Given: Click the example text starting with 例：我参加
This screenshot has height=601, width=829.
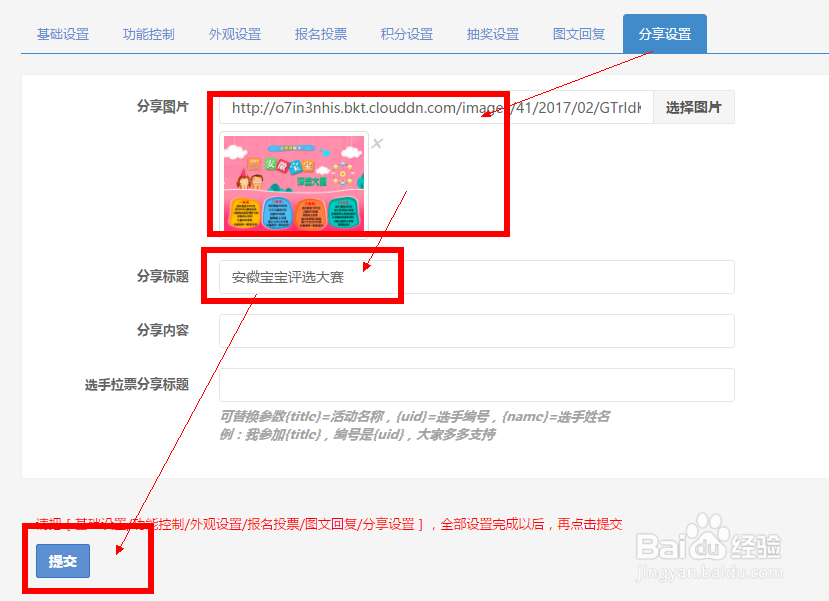Looking at the screenshot, I should (358, 434).
